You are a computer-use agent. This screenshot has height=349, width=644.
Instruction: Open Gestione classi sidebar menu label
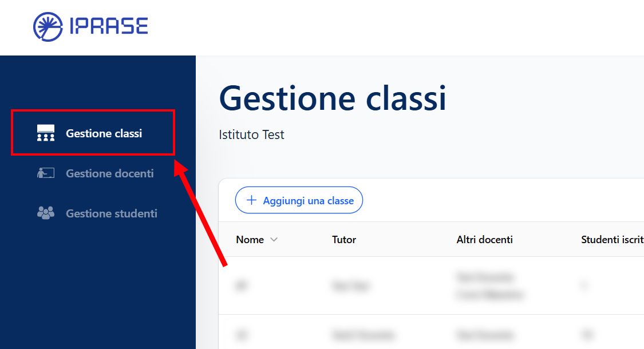[104, 133]
